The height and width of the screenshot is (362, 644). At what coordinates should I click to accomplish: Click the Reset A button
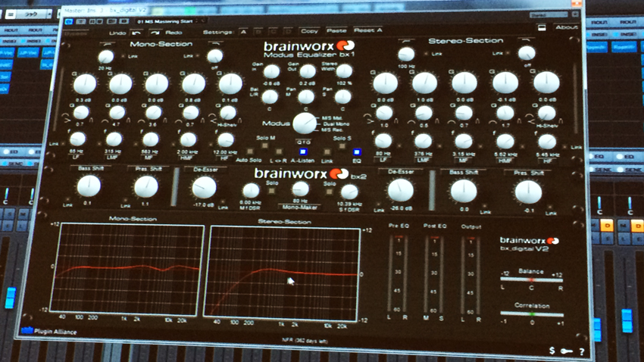point(368,30)
